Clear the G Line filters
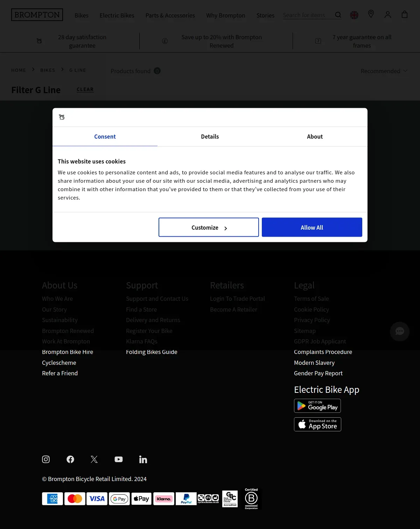This screenshot has width=420, height=529. [85, 90]
